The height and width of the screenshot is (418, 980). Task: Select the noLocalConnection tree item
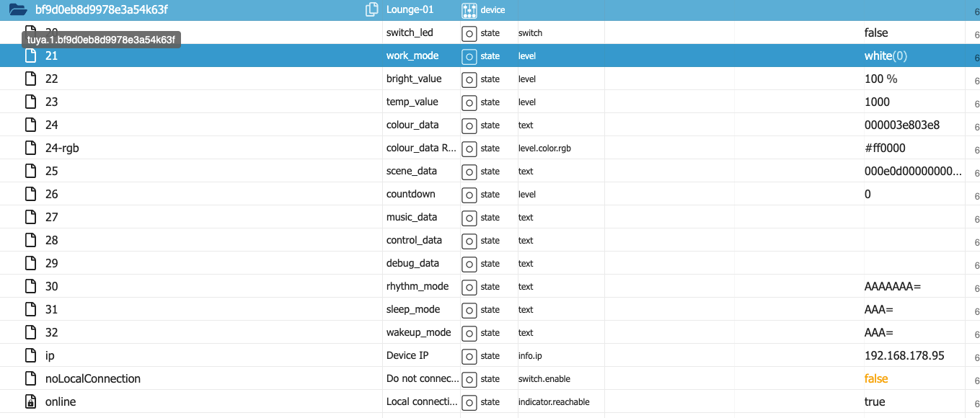[x=92, y=378]
